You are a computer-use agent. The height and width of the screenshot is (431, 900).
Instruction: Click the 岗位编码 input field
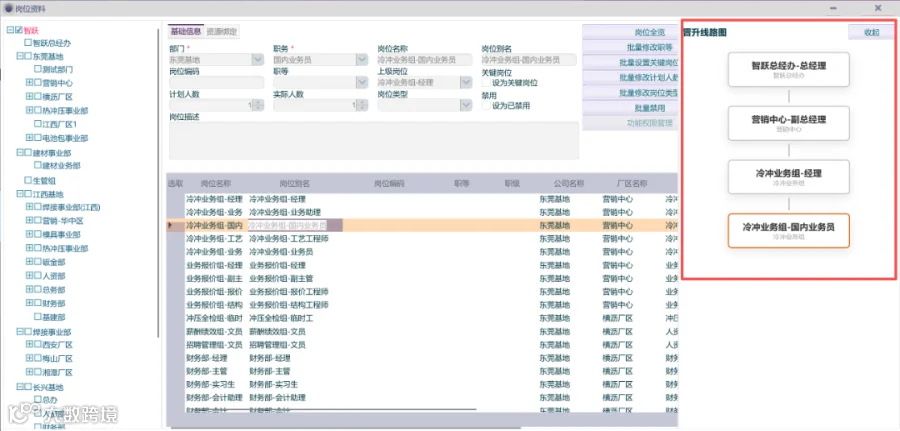coord(216,83)
